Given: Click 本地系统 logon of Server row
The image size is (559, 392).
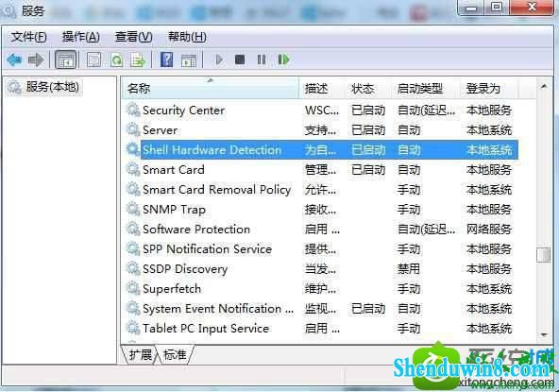Looking at the screenshot, I should click(x=489, y=129).
